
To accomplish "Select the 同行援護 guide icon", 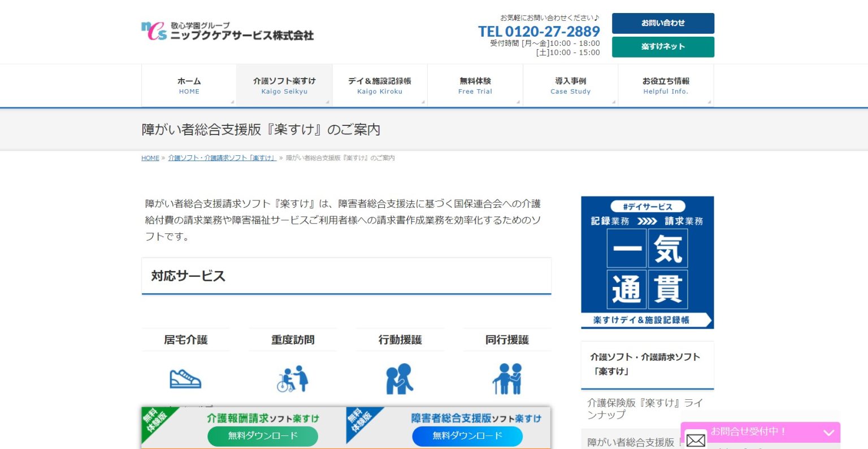I will coord(507,377).
